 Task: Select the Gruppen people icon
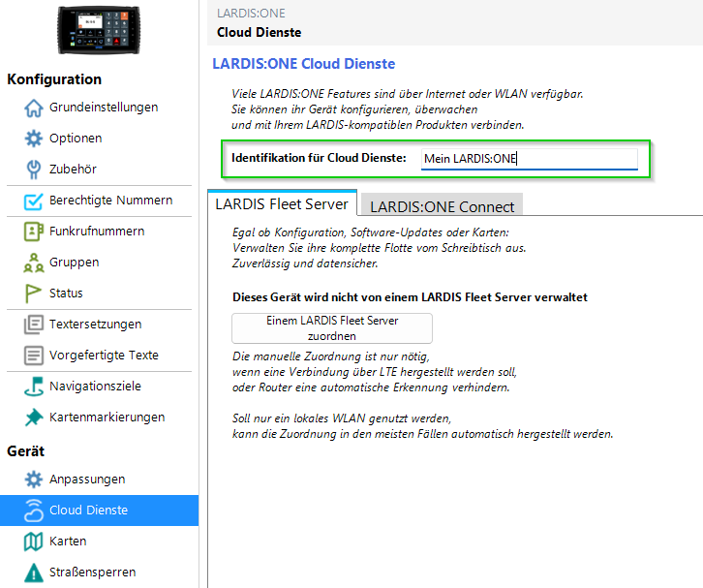33,263
